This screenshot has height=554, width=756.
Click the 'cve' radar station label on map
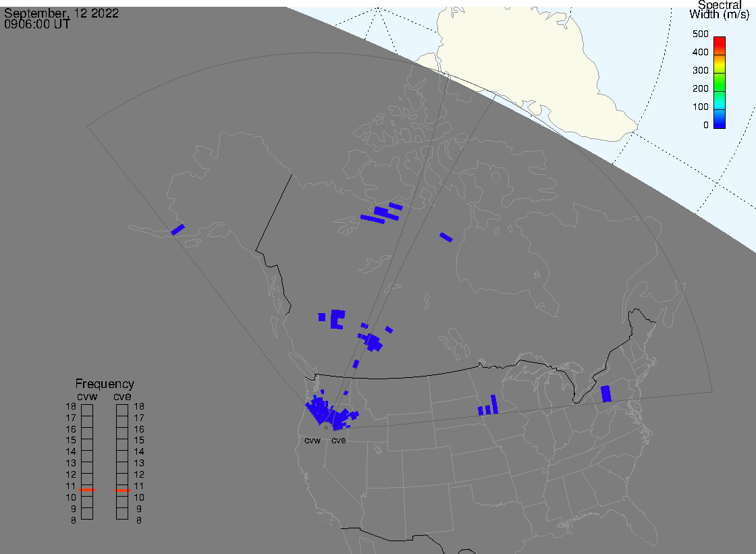pos(338,441)
